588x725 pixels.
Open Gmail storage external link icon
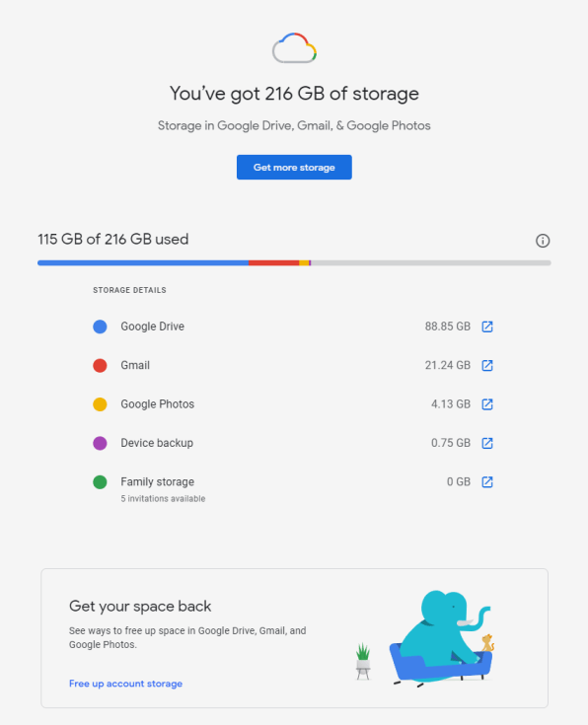click(x=487, y=365)
